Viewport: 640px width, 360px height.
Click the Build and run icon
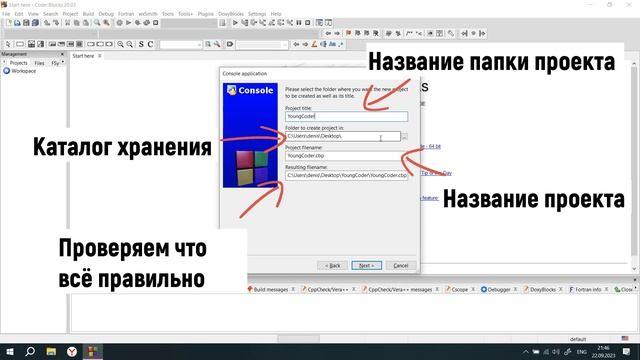pyautogui.click(x=138, y=23)
